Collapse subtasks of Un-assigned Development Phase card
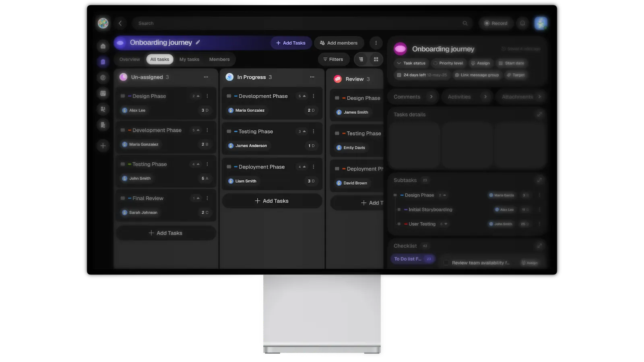This screenshot has height=362, width=644. coord(196,130)
